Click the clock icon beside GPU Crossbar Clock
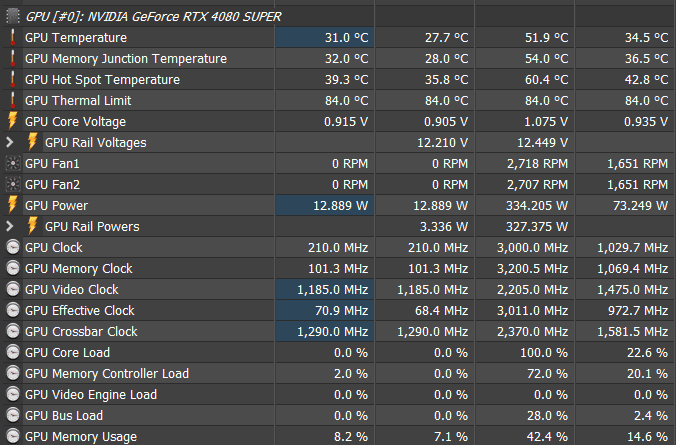Screen dimensions: 676x445 (x=13, y=332)
